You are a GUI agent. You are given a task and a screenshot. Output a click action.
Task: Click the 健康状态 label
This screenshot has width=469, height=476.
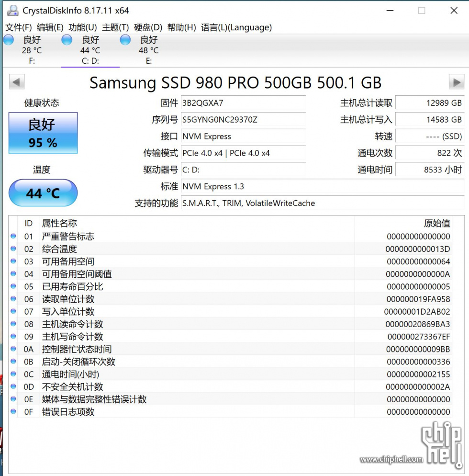tap(42, 103)
